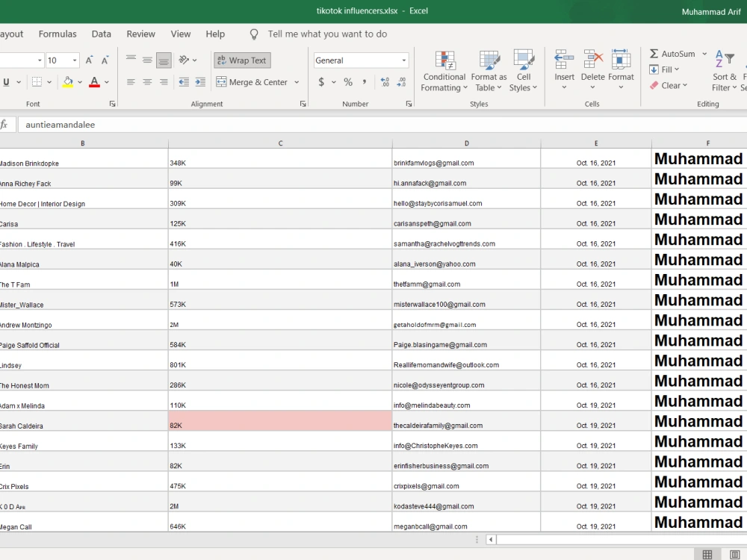This screenshot has height=560, width=747.
Task: Open font color dropdown arrow
Action: pos(107,82)
